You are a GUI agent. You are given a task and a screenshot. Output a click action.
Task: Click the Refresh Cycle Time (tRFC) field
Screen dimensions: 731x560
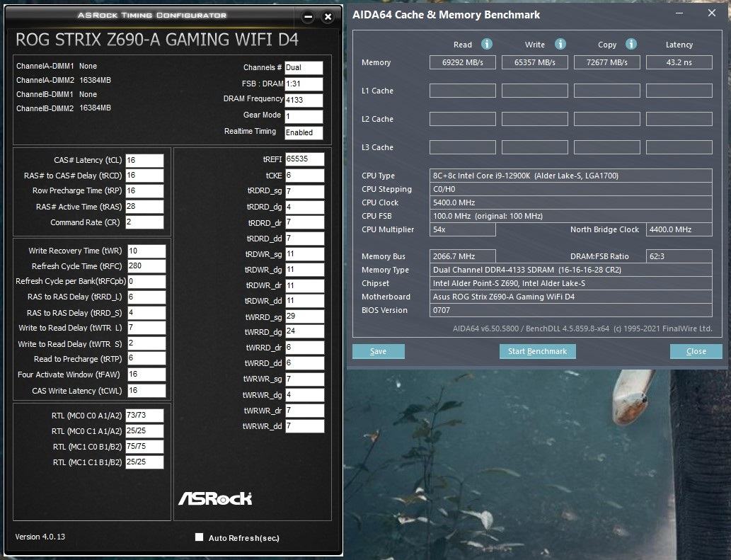coord(146,266)
